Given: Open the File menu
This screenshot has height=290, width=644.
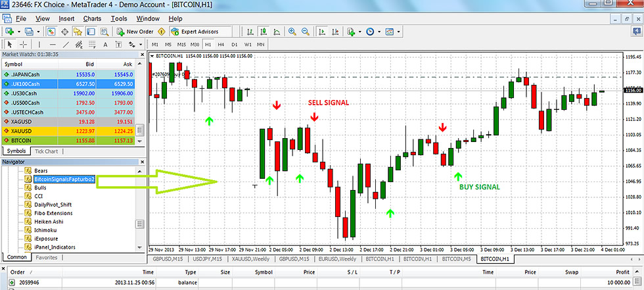Looking at the screenshot, I should tap(21, 19).
